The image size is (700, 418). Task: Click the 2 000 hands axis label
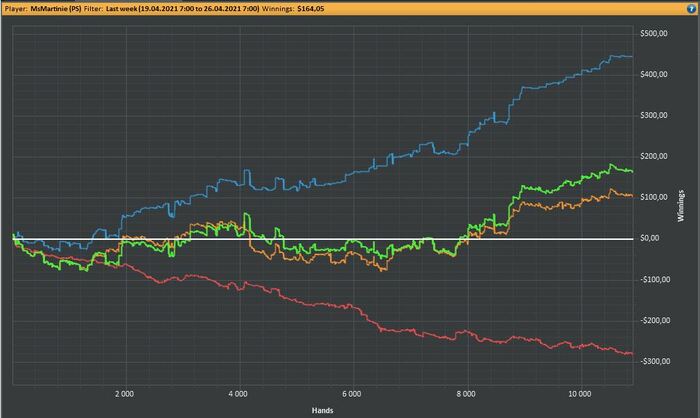(124, 394)
